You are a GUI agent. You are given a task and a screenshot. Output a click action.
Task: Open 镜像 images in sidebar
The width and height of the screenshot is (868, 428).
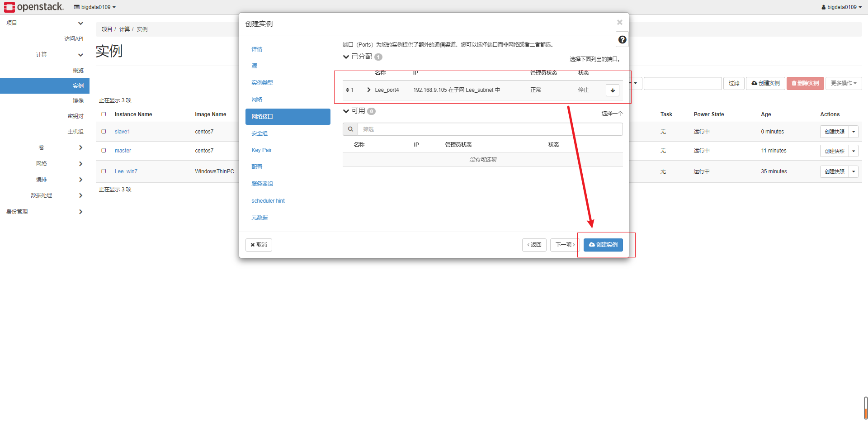pyautogui.click(x=78, y=101)
